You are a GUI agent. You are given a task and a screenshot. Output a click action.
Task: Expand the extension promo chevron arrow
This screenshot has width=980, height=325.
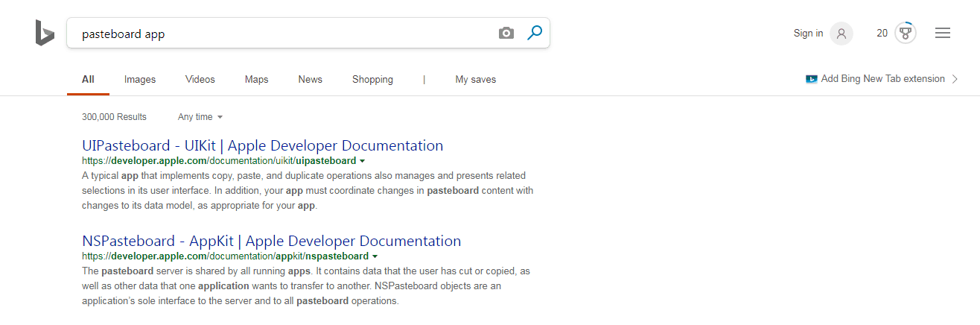955,79
